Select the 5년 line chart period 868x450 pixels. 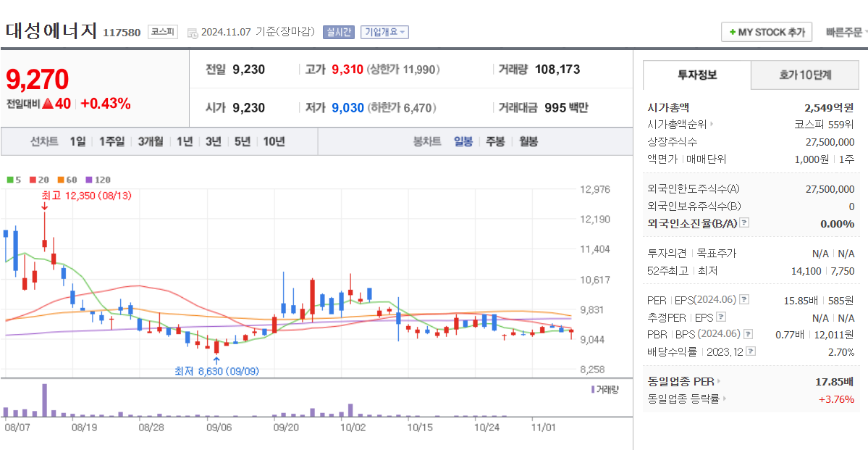(242, 141)
